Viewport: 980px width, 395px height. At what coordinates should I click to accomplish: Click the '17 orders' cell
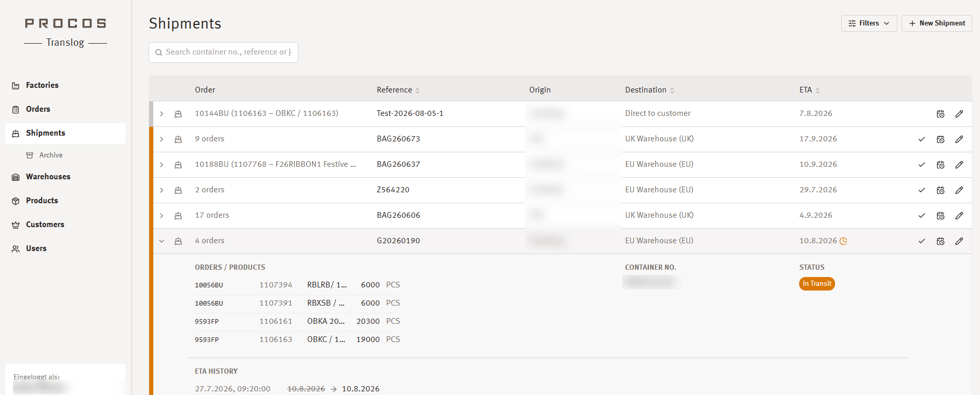click(x=212, y=215)
